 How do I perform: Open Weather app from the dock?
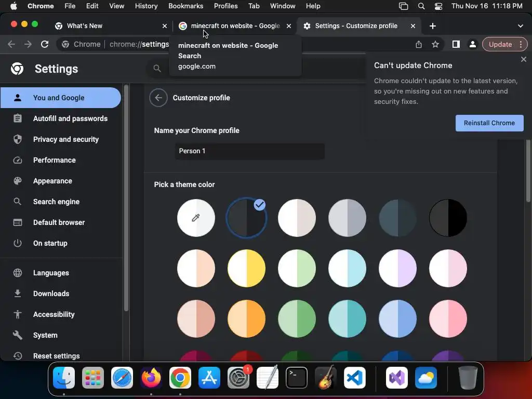click(426, 378)
